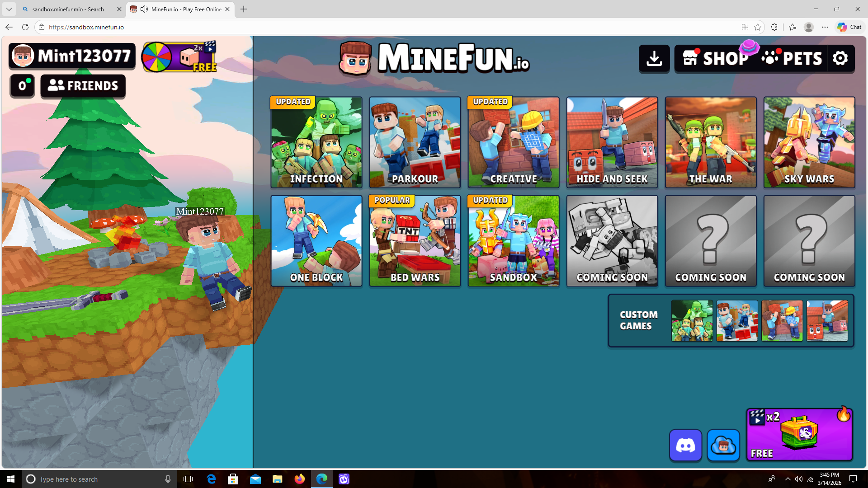Image resolution: width=868 pixels, height=488 pixels.
Task: Launch the Bed Wars game mode
Action: (x=415, y=241)
